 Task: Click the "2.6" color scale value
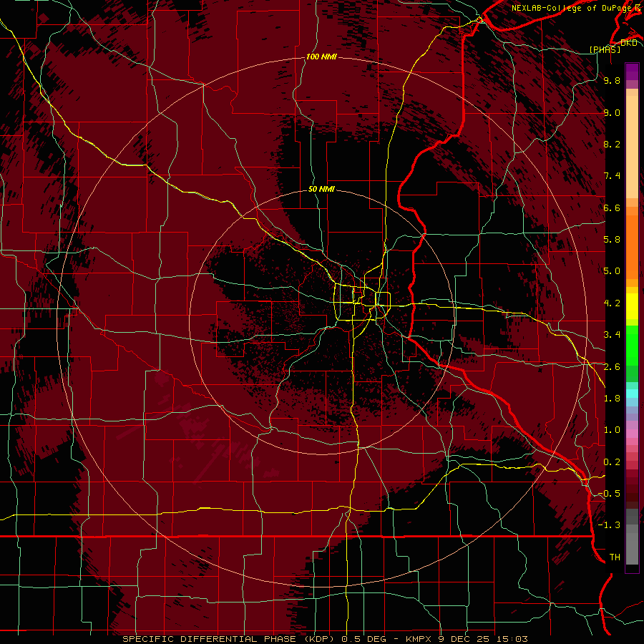pyautogui.click(x=612, y=367)
